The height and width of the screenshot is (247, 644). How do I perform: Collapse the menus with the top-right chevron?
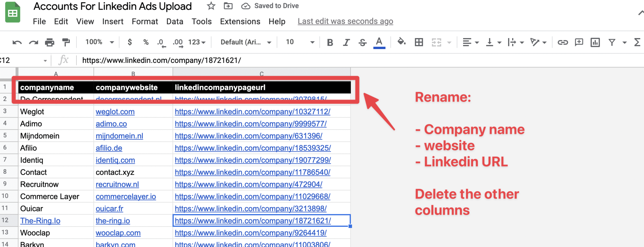641,13
